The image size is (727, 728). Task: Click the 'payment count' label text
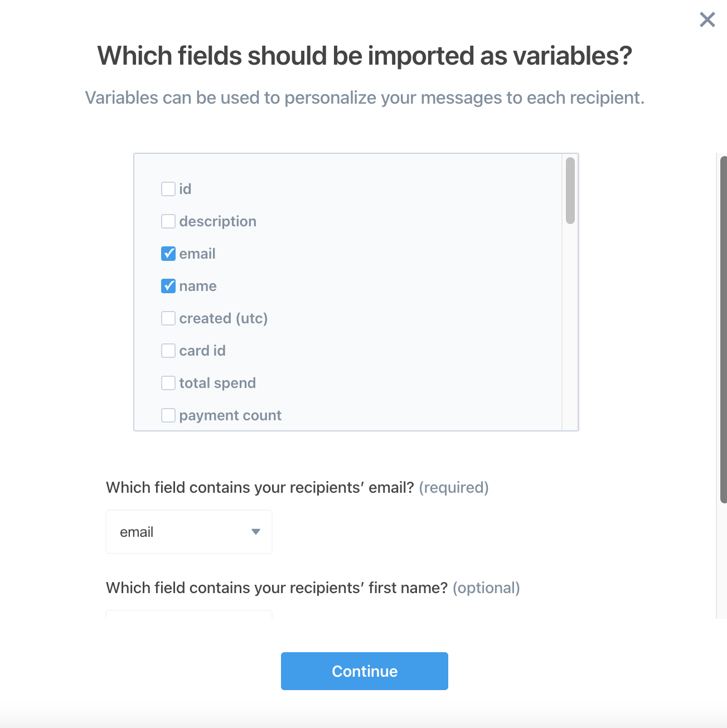coord(230,415)
